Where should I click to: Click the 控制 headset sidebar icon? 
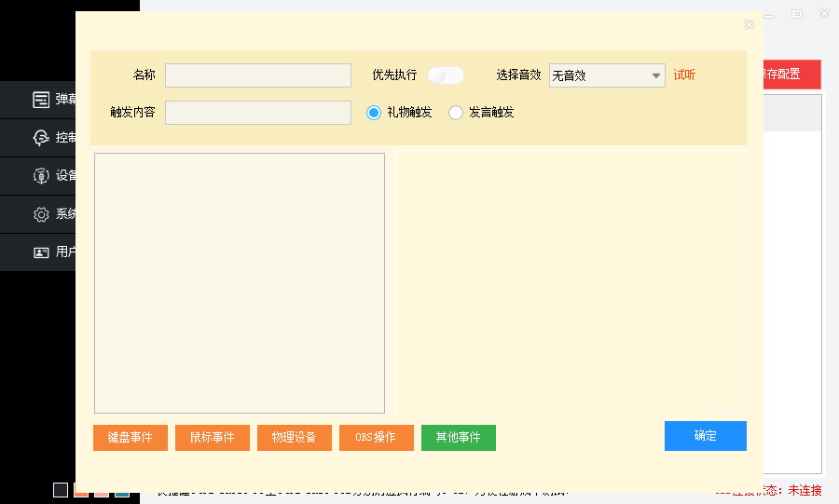(x=41, y=138)
